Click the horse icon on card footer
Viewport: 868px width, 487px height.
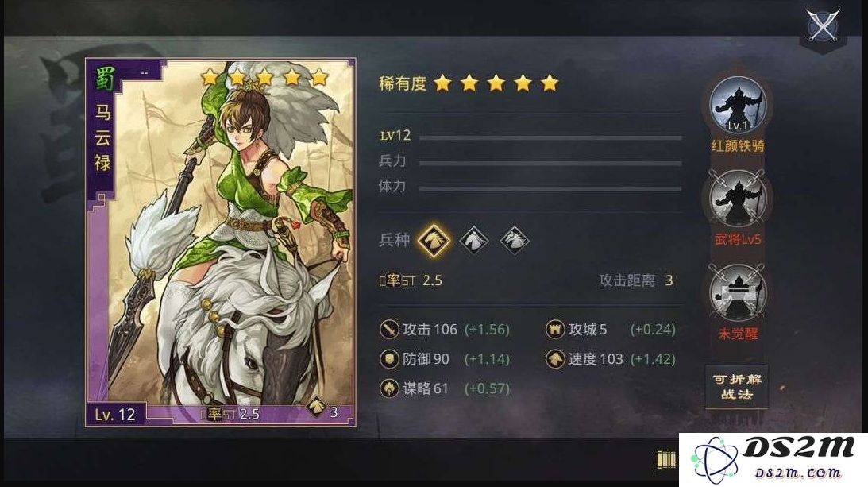[x=317, y=408]
